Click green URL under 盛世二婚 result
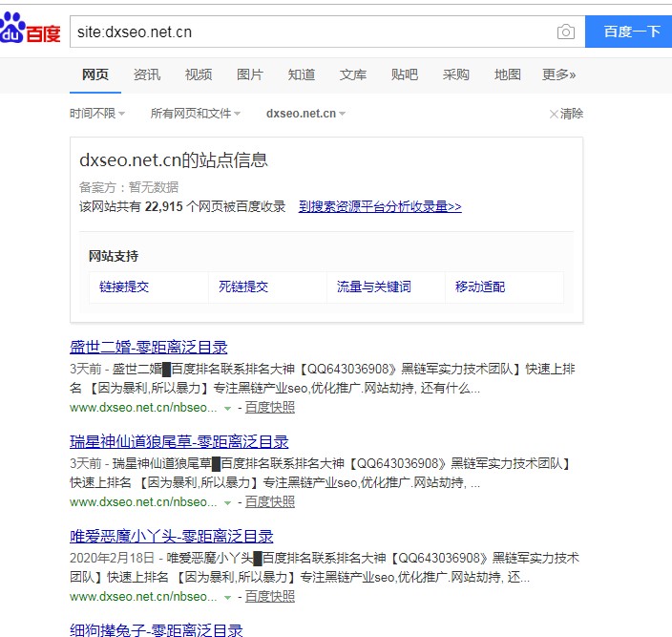Viewport: 672px width, 637px height. [143, 407]
